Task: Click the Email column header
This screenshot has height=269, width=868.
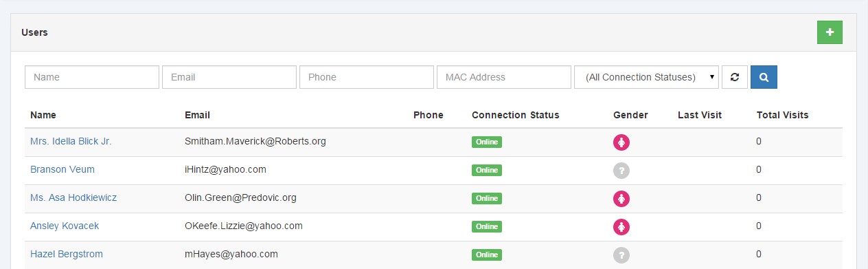Action: pyautogui.click(x=198, y=115)
